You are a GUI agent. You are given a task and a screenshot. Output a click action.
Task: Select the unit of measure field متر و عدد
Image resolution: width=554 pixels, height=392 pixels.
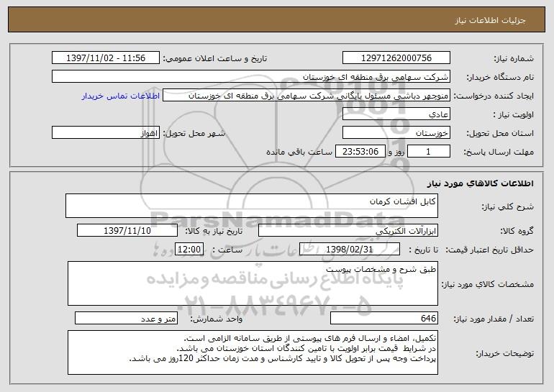click(x=126, y=318)
